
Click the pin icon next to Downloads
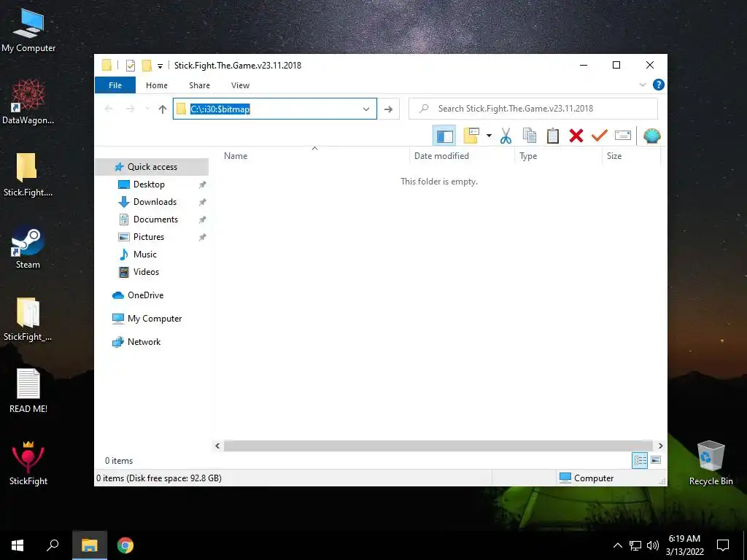(203, 202)
